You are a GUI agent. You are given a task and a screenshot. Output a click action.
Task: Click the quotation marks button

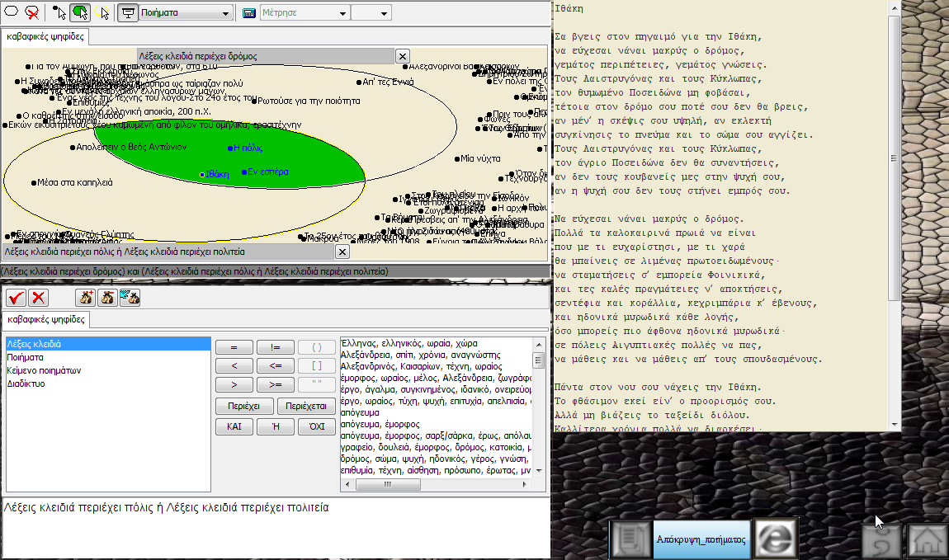pos(317,384)
